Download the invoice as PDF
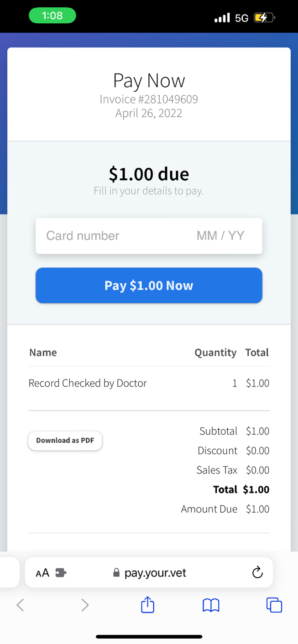Screen dimensions: 298x644 (65, 441)
